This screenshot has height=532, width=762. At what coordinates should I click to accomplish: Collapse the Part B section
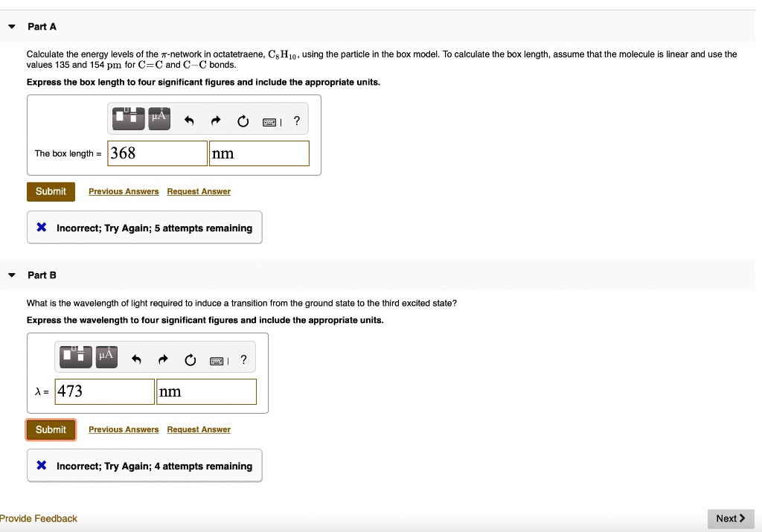pyautogui.click(x=11, y=275)
